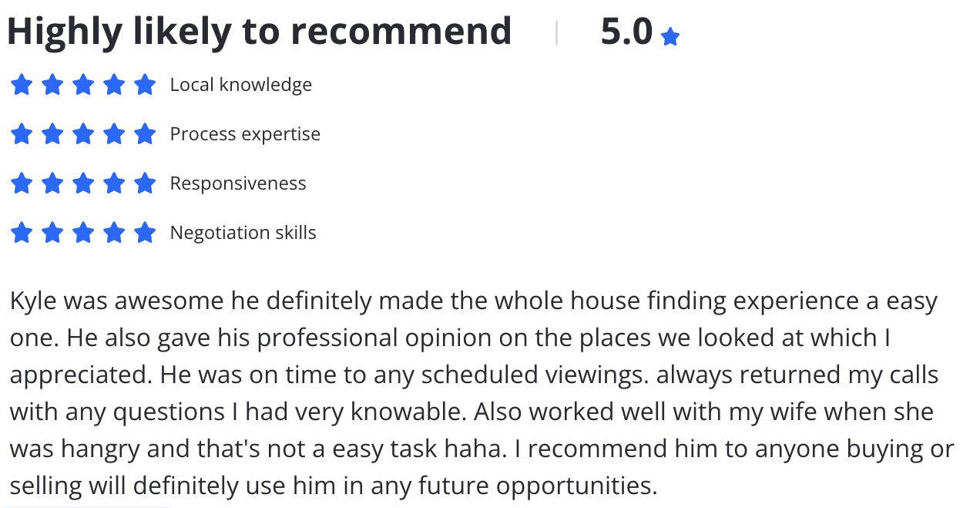
Task: Click the fifth star of Local knowledge
Action: point(145,85)
